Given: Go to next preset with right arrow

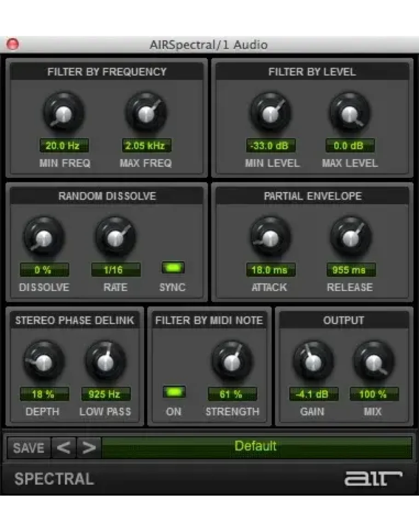Looking at the screenshot, I should [x=89, y=448].
